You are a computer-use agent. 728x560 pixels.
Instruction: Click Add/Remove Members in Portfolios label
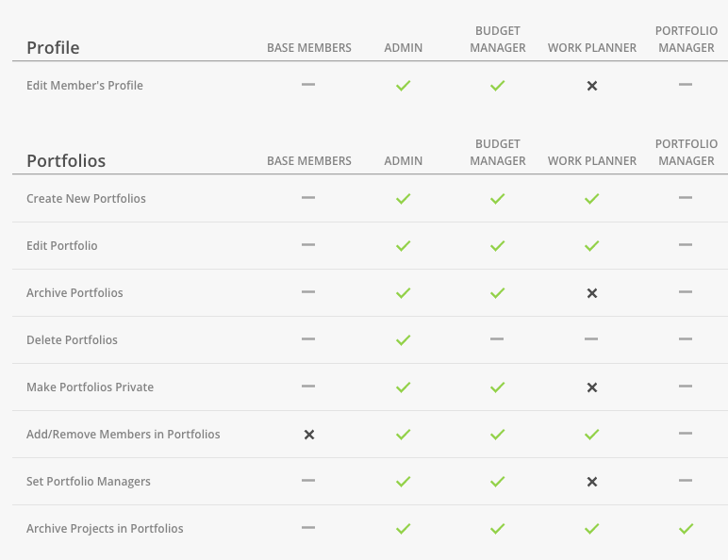pyautogui.click(x=123, y=435)
